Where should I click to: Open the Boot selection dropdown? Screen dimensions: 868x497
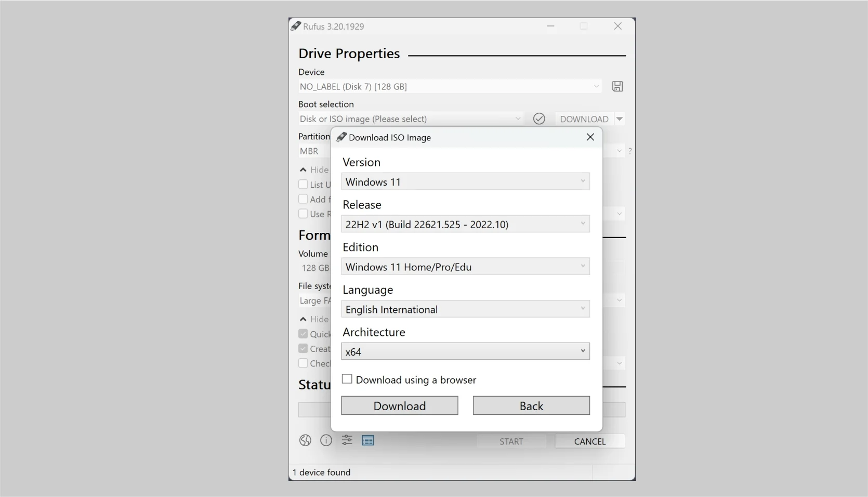(411, 119)
